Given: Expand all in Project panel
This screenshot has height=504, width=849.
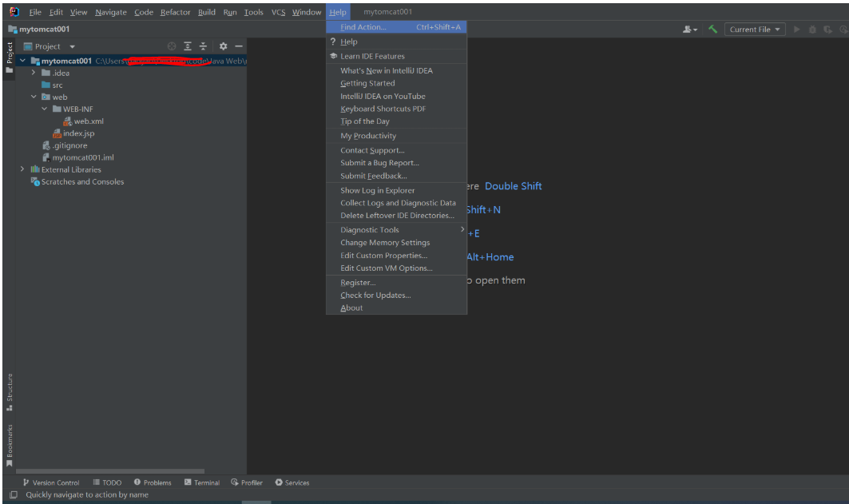Looking at the screenshot, I should coord(188,46).
